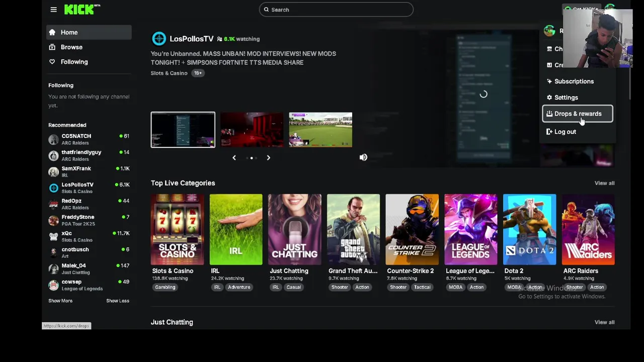Open the IRL category card
644x362 pixels.
pyautogui.click(x=236, y=229)
